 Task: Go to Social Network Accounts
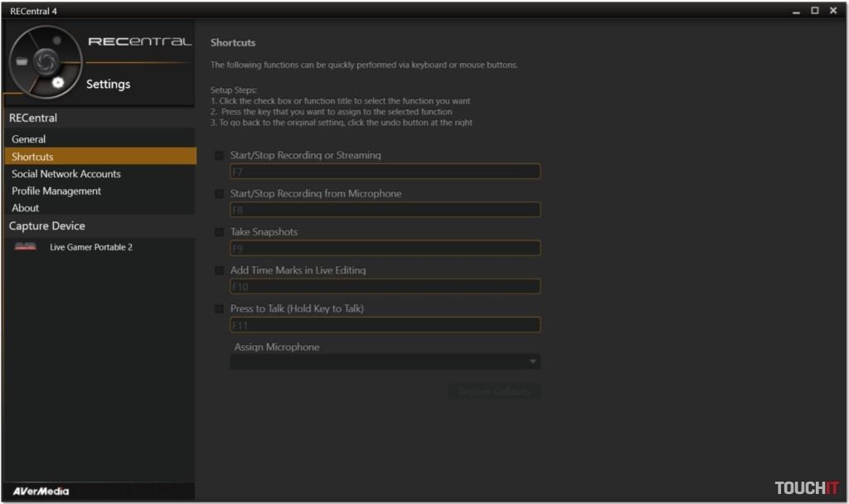[66, 174]
